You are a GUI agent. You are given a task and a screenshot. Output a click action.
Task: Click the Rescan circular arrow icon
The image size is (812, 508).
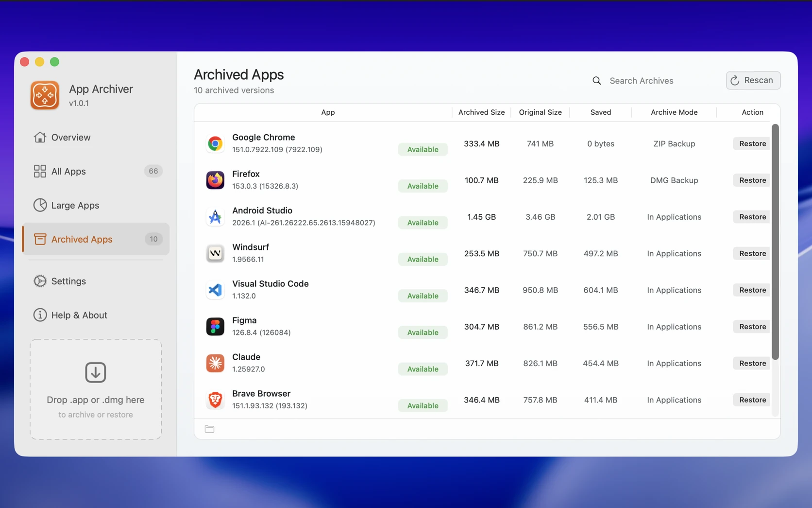click(735, 81)
